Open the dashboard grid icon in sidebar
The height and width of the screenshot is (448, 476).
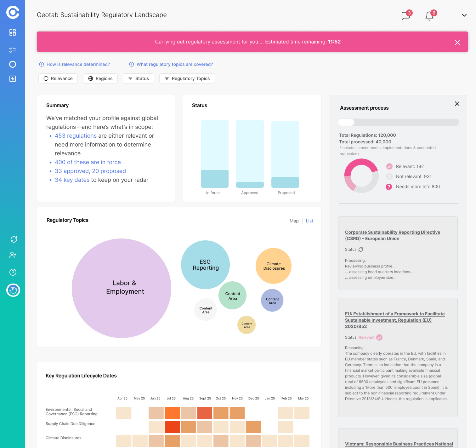click(x=13, y=32)
